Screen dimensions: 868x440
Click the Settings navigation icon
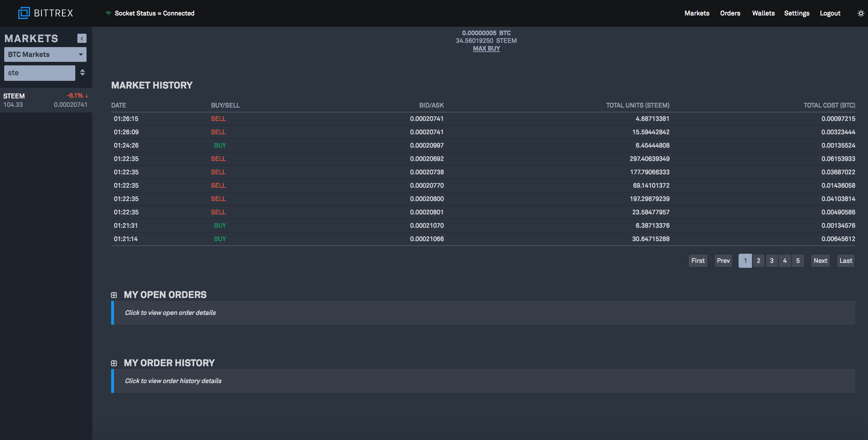(x=796, y=12)
